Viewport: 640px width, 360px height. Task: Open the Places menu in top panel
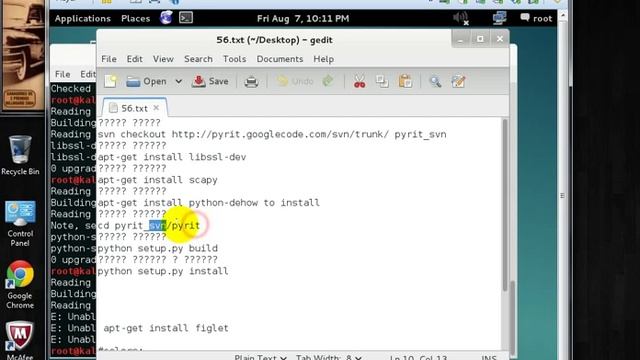coord(136,18)
